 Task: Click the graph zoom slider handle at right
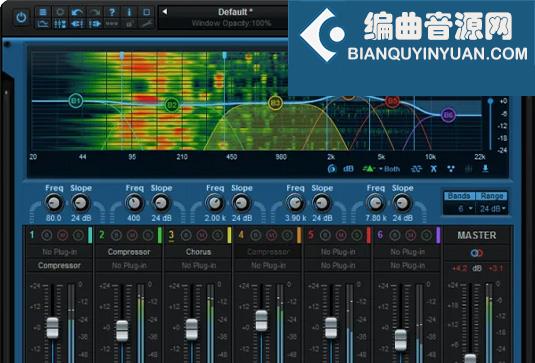click(491, 101)
